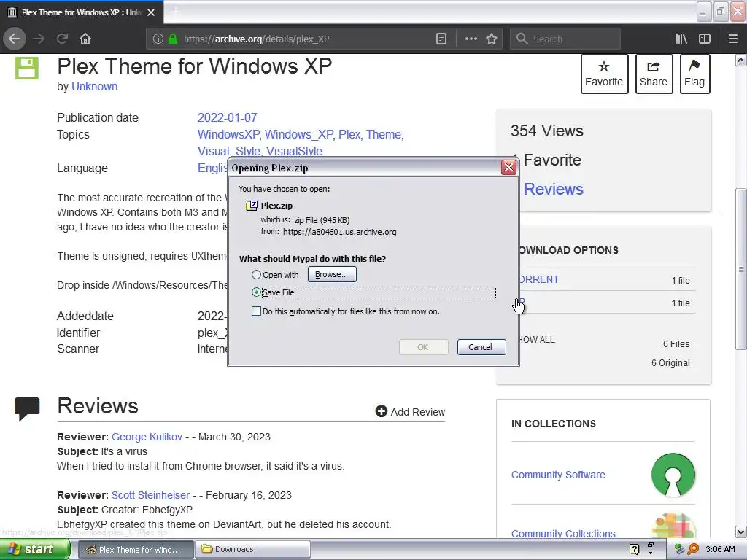Go back with the browser back arrow

point(15,39)
